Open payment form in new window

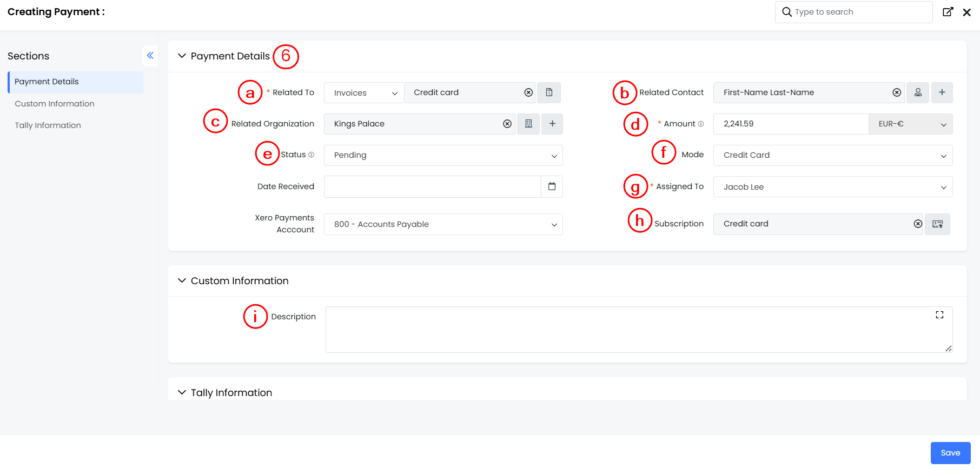[x=948, y=12]
